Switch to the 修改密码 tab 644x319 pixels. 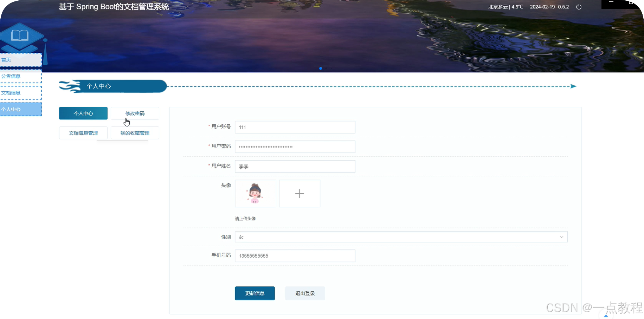pos(135,113)
